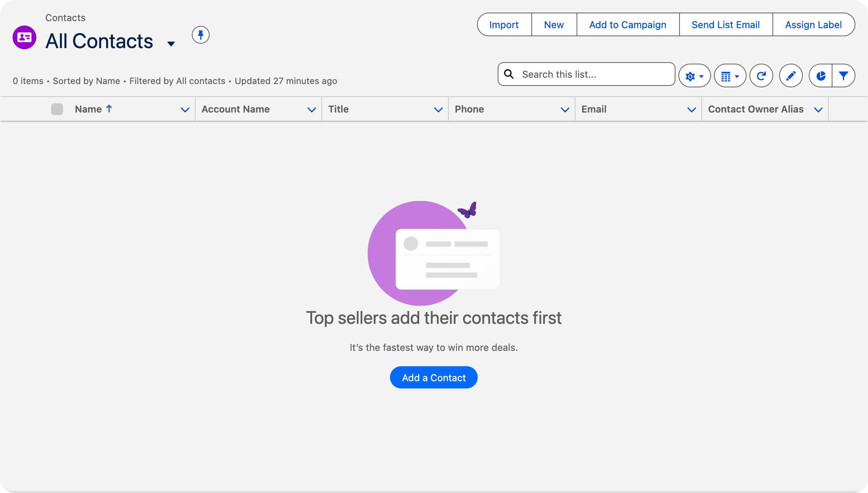Show the charts panel
868x493 pixels.
coord(821,76)
